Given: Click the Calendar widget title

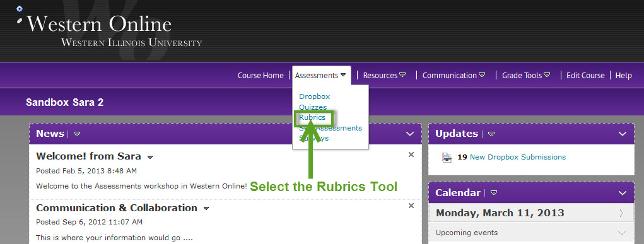Looking at the screenshot, I should tap(458, 193).
